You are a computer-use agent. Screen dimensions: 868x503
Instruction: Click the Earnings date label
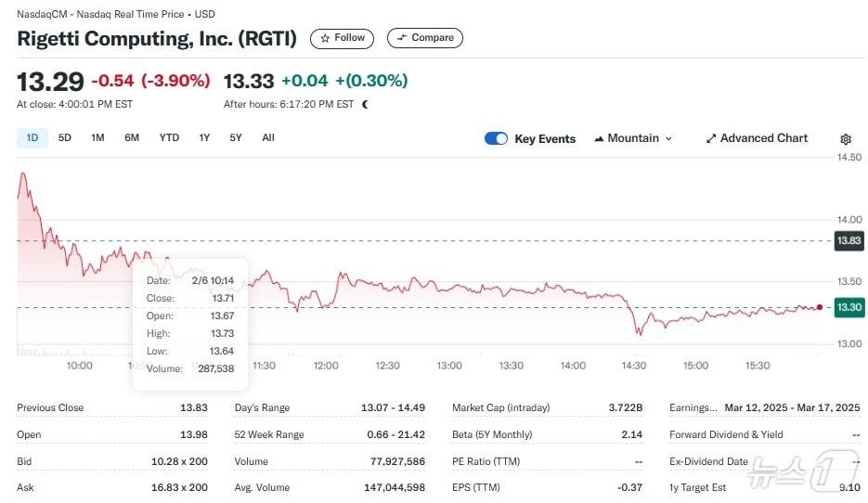(693, 407)
